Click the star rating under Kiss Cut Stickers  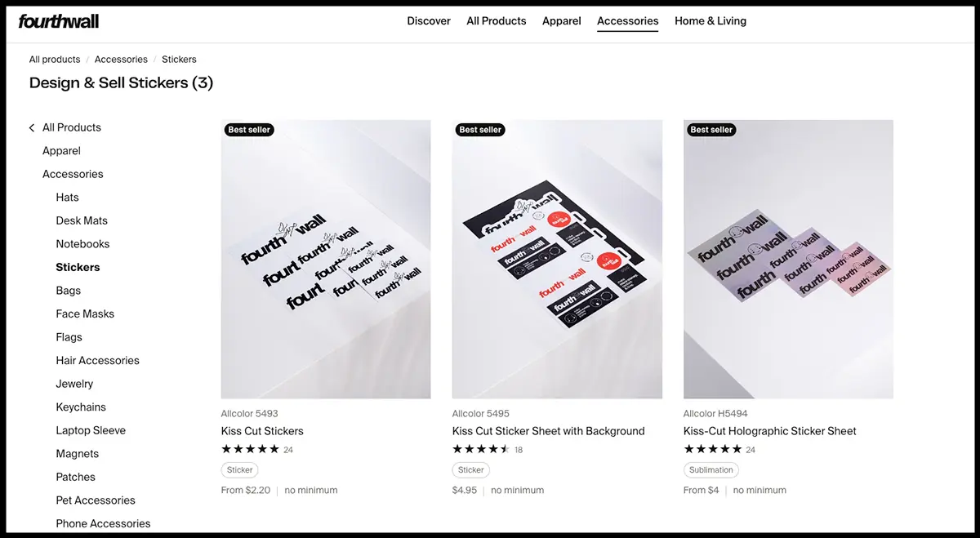tap(251, 449)
